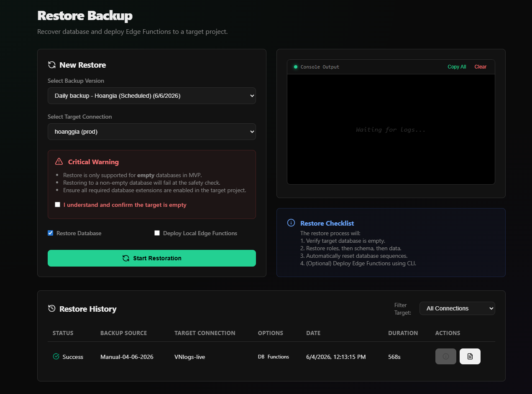Click the DURATION column header
Image resolution: width=532 pixels, height=394 pixels.
[403, 333]
